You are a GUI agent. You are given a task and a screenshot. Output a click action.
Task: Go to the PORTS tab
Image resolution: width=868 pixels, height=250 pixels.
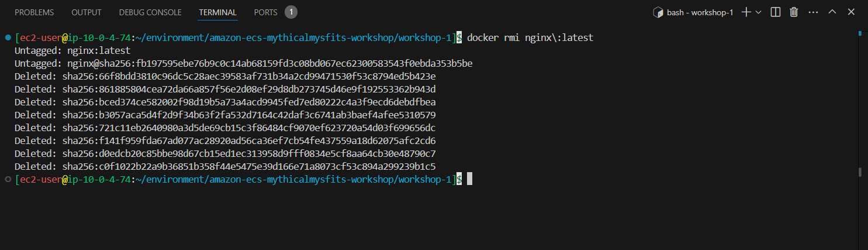[x=266, y=12]
